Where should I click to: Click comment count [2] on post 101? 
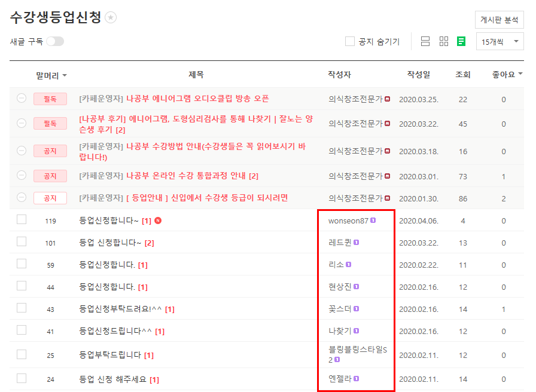click(x=149, y=243)
